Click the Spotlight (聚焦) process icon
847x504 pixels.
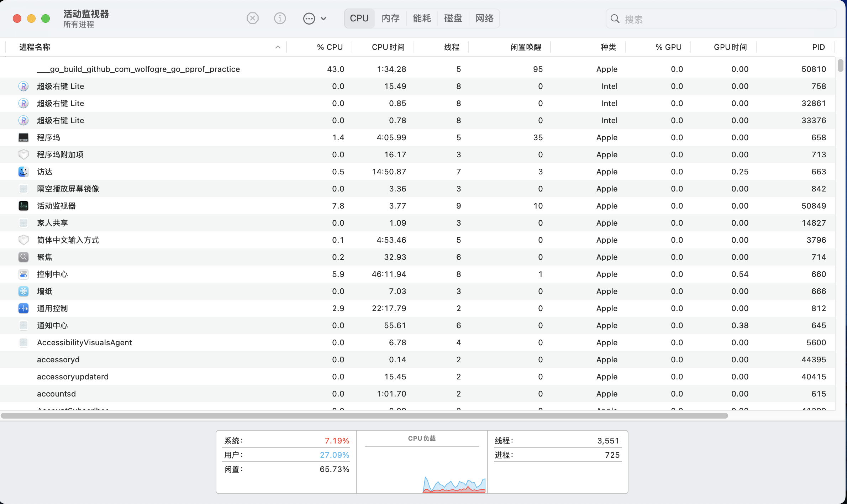tap(23, 257)
